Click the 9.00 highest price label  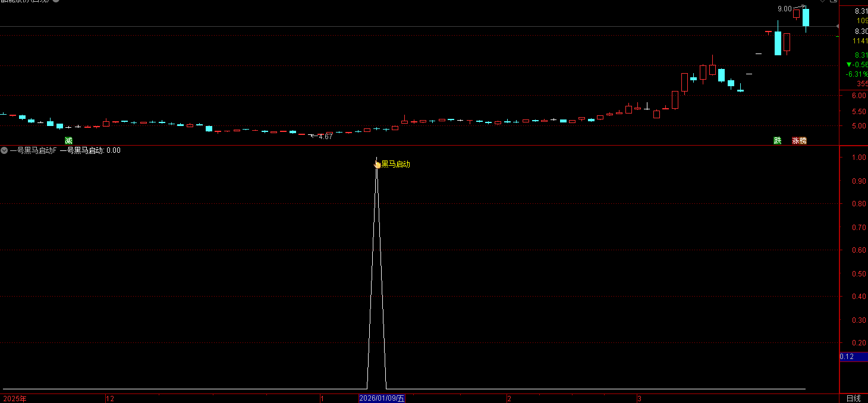[785, 9]
